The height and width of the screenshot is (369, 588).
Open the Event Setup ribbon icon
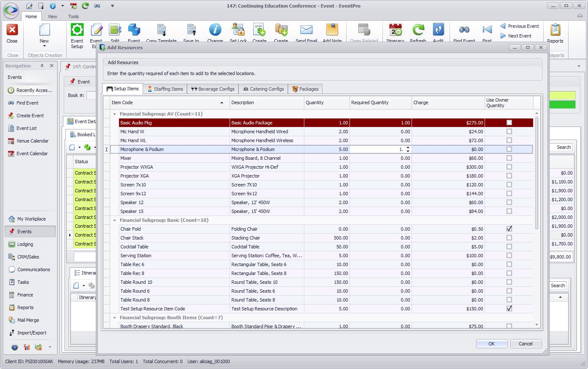tap(77, 30)
